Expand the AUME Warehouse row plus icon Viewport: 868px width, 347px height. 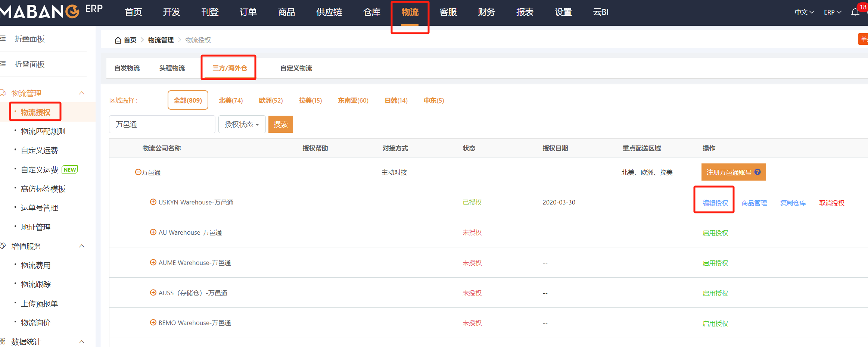click(153, 262)
